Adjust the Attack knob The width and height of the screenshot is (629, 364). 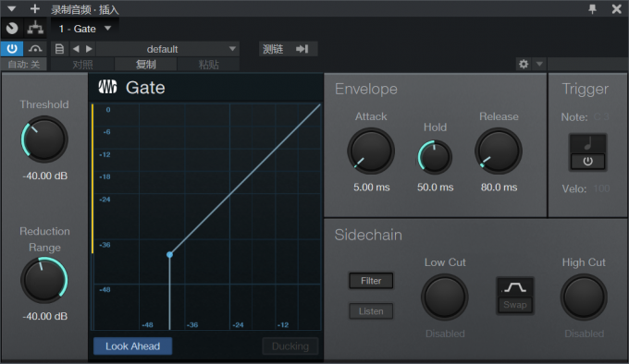click(371, 151)
